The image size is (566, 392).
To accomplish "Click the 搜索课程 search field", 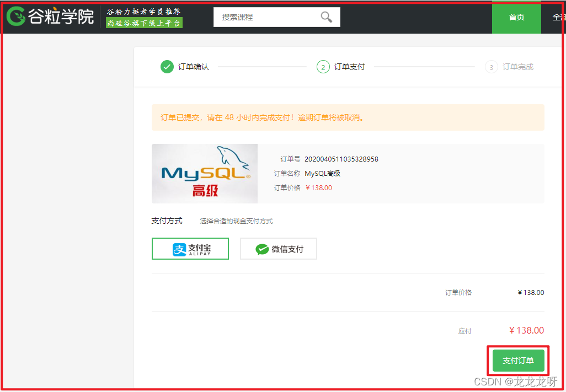I will tap(277, 17).
